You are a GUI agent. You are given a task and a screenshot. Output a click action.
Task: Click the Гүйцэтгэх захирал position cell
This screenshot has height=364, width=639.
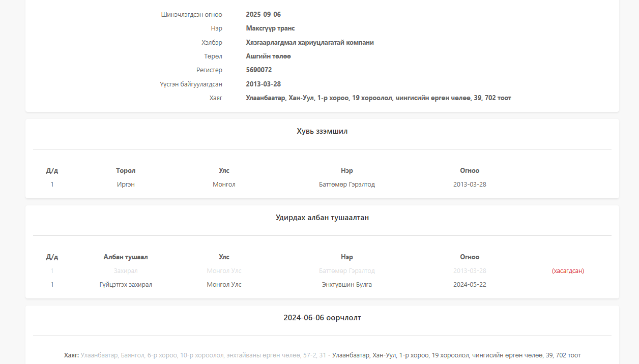tap(126, 285)
